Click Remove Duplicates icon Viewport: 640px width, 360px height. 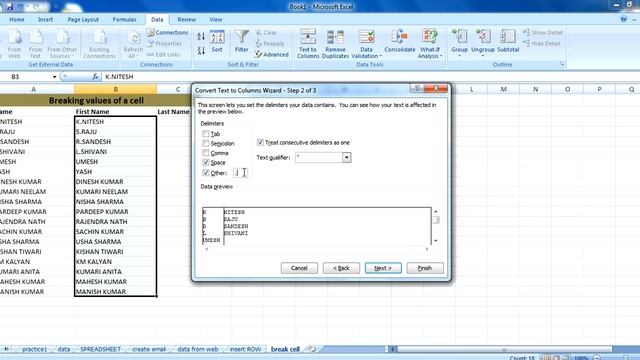(x=335, y=44)
